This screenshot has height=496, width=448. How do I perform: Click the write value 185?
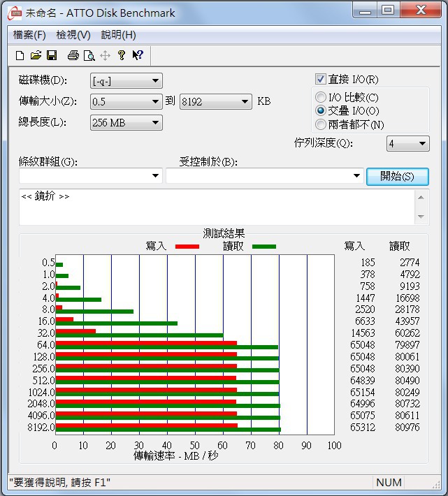(x=368, y=263)
